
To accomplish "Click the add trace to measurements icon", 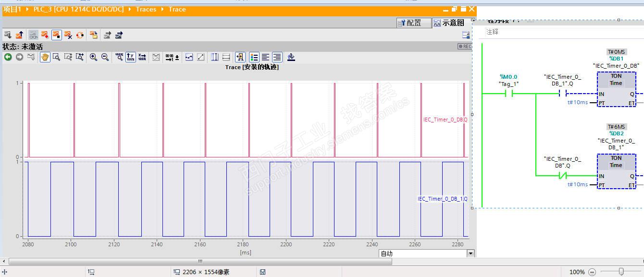I will point(94,35).
